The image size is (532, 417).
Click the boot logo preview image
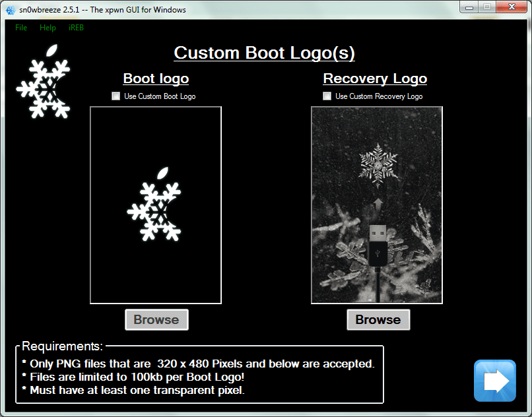click(x=156, y=205)
